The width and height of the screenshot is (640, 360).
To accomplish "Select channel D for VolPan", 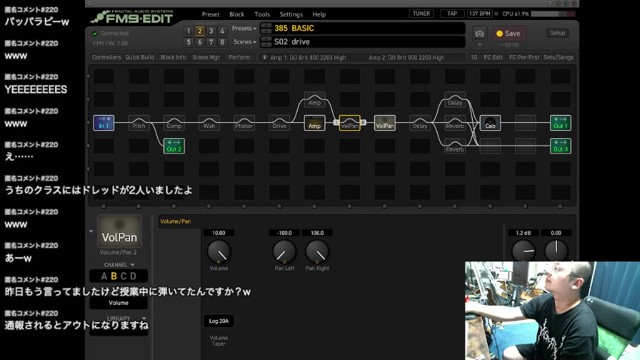I will pyautogui.click(x=133, y=276).
